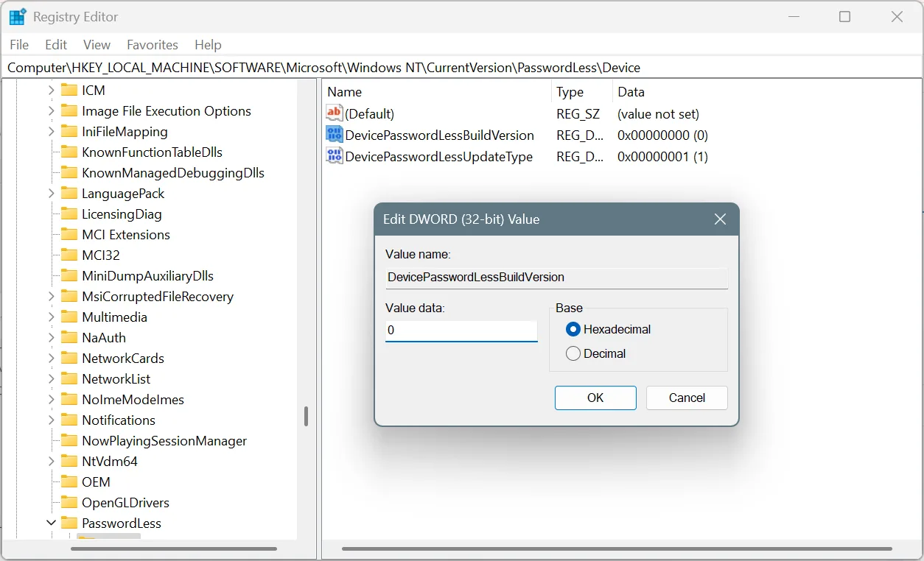Select the DevicePasswordLessUpdateType value name
Screen dimensions: 924x561
pyautogui.click(x=438, y=156)
